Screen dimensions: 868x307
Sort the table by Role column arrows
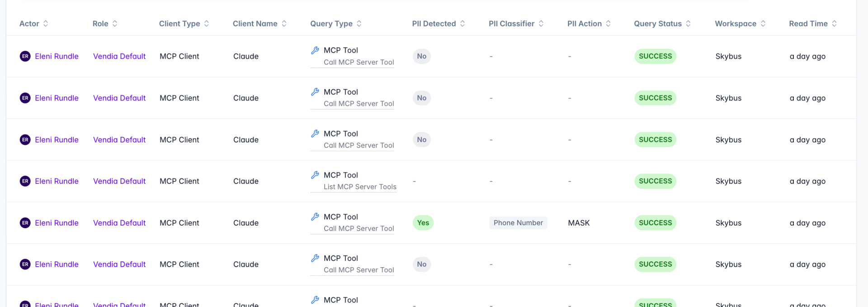pos(115,24)
